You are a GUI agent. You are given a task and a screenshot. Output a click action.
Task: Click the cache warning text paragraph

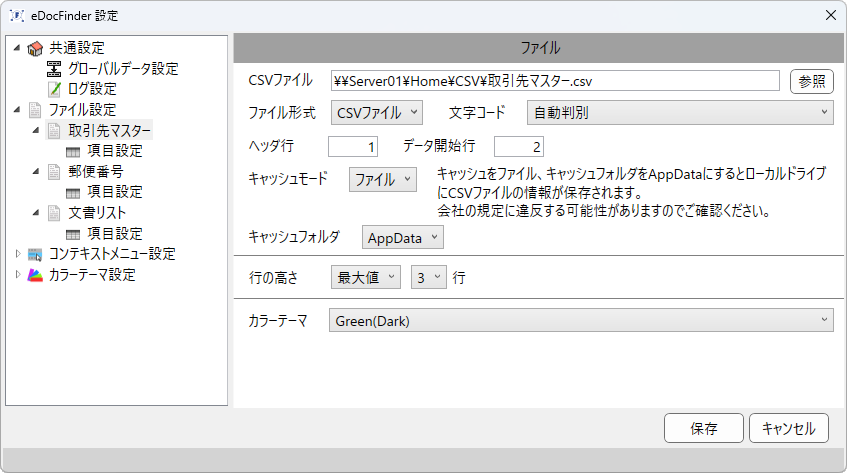pyautogui.click(x=631, y=192)
